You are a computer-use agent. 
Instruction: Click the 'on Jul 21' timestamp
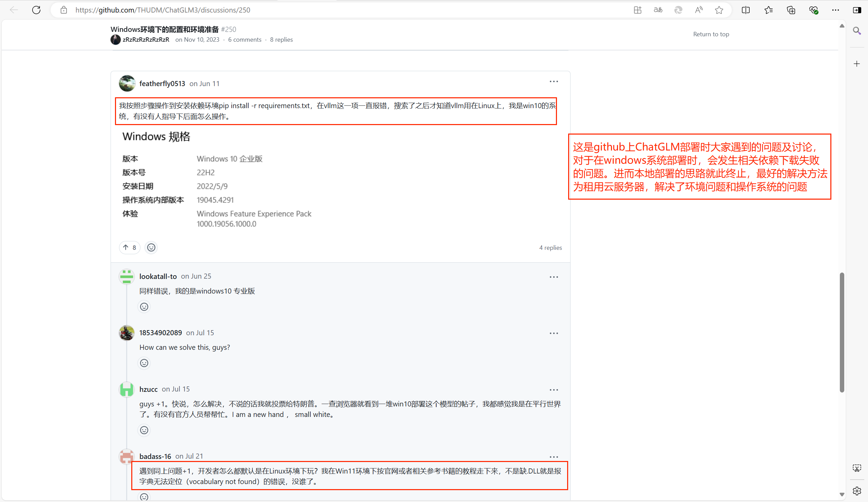tap(189, 457)
